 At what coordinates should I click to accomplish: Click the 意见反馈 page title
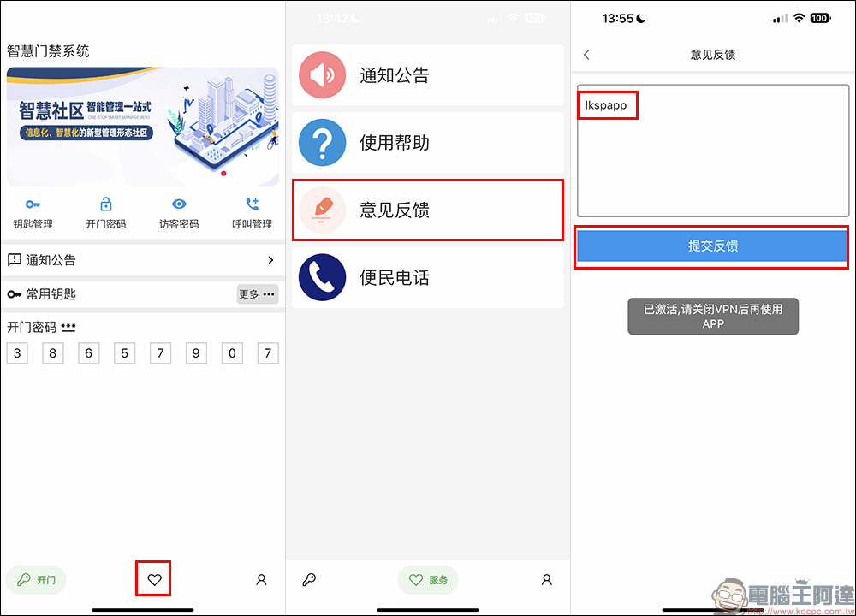(x=713, y=55)
